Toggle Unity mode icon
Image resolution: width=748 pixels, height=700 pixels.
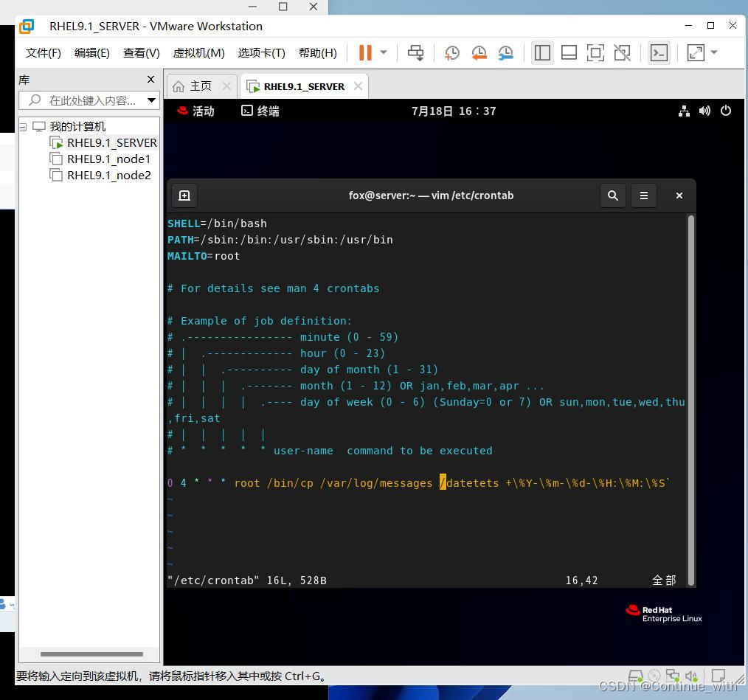(x=622, y=52)
